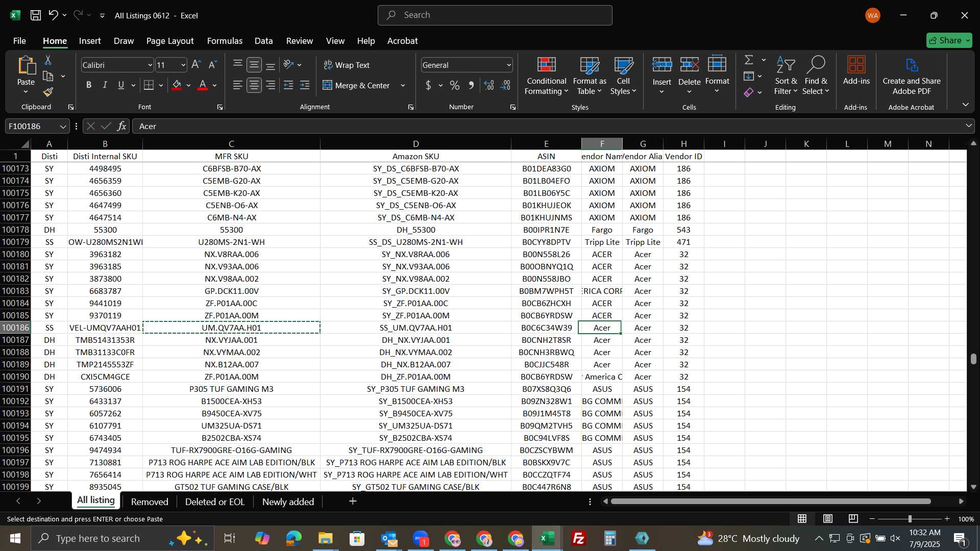This screenshot has height=551, width=980.
Task: Switch to Page Layout view in status bar
Action: pyautogui.click(x=828, y=519)
